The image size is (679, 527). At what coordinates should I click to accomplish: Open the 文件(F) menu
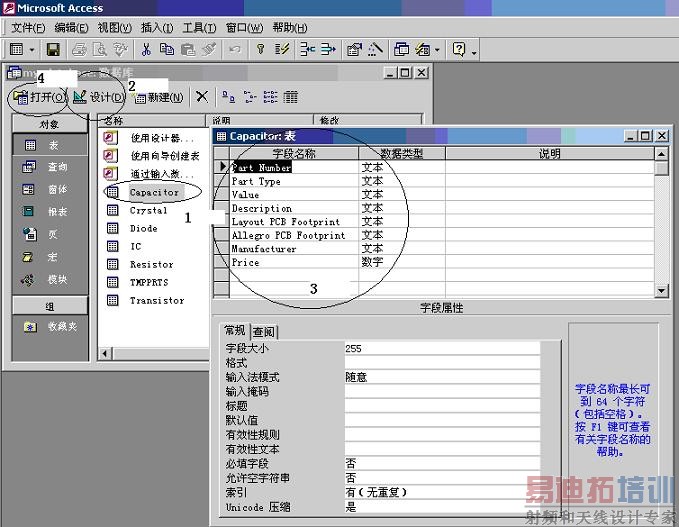28,28
